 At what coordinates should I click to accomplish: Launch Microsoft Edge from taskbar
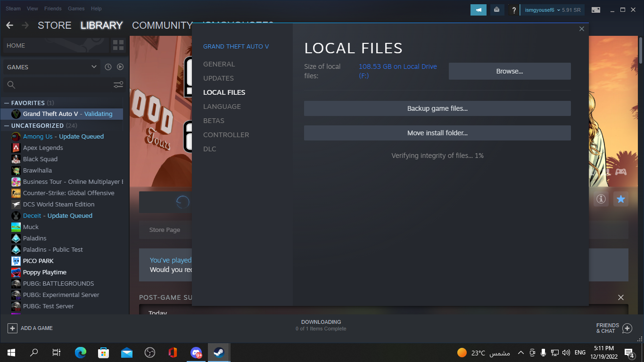point(81,353)
